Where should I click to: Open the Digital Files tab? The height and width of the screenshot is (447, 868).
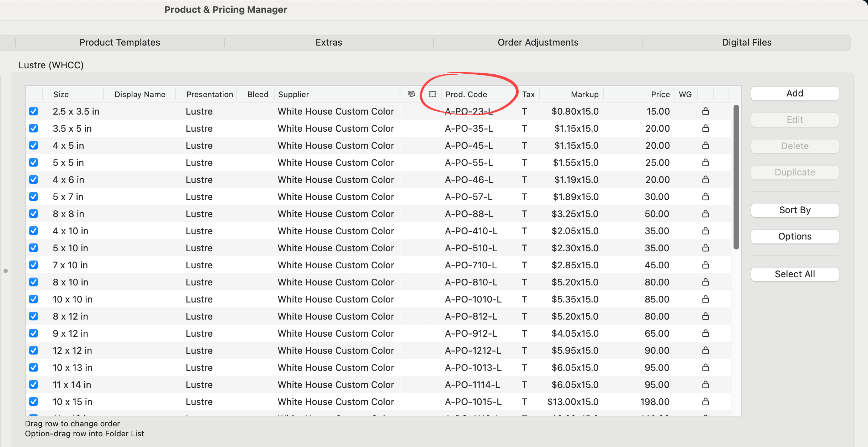point(746,42)
